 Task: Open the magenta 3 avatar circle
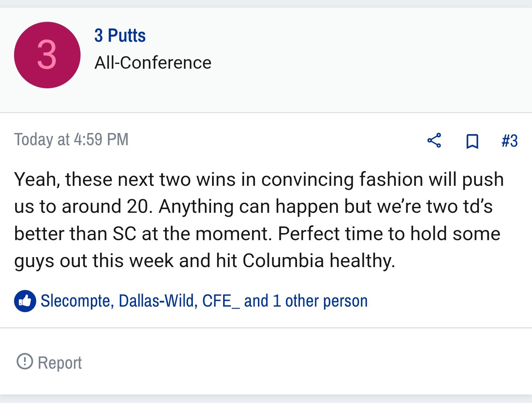47,55
